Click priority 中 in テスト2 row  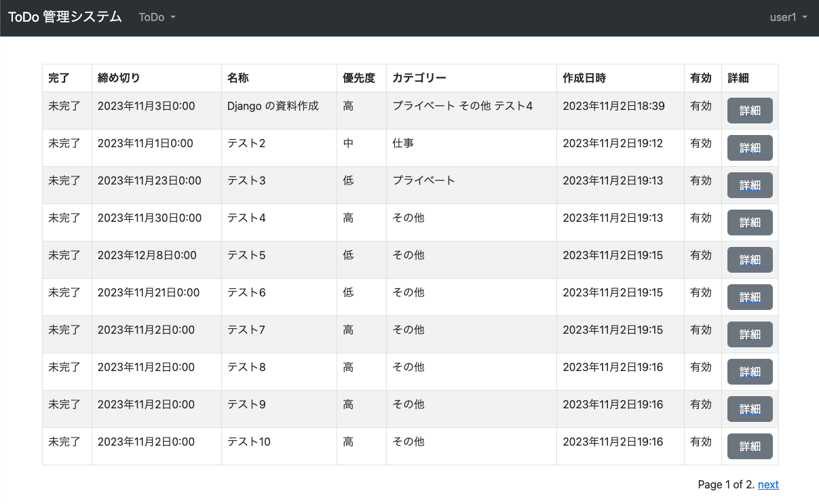(348, 143)
